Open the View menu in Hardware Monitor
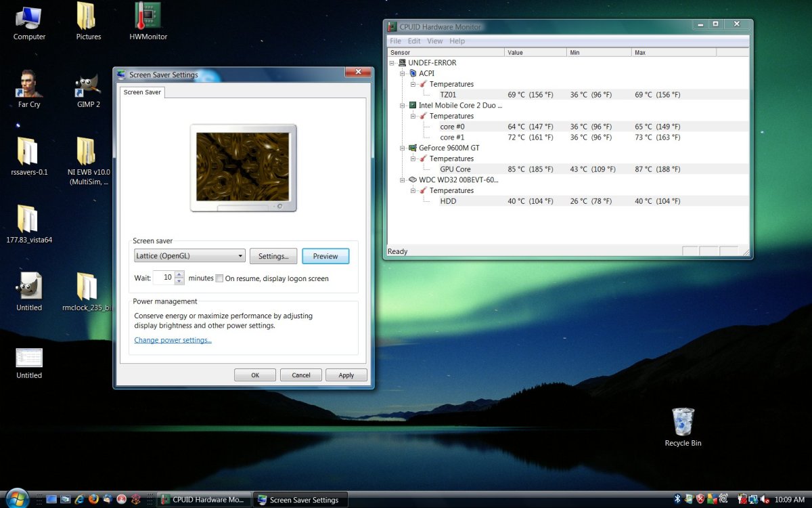This screenshot has width=812, height=508. click(435, 41)
